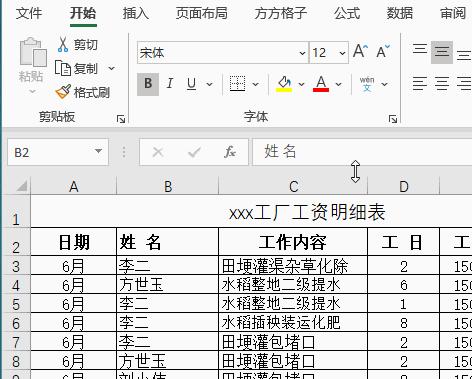472x379 pixels.
Task: Open copy options dropdown arrow
Action: 112,69
